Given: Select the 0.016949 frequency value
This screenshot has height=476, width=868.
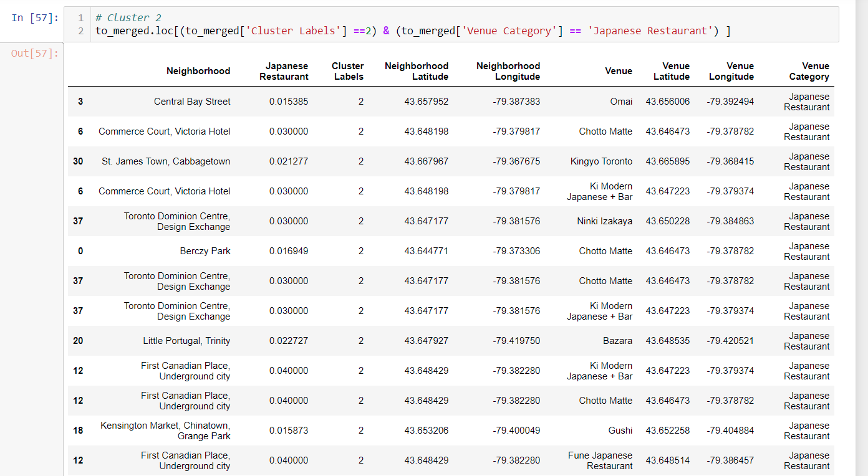Looking at the screenshot, I should (x=289, y=251).
